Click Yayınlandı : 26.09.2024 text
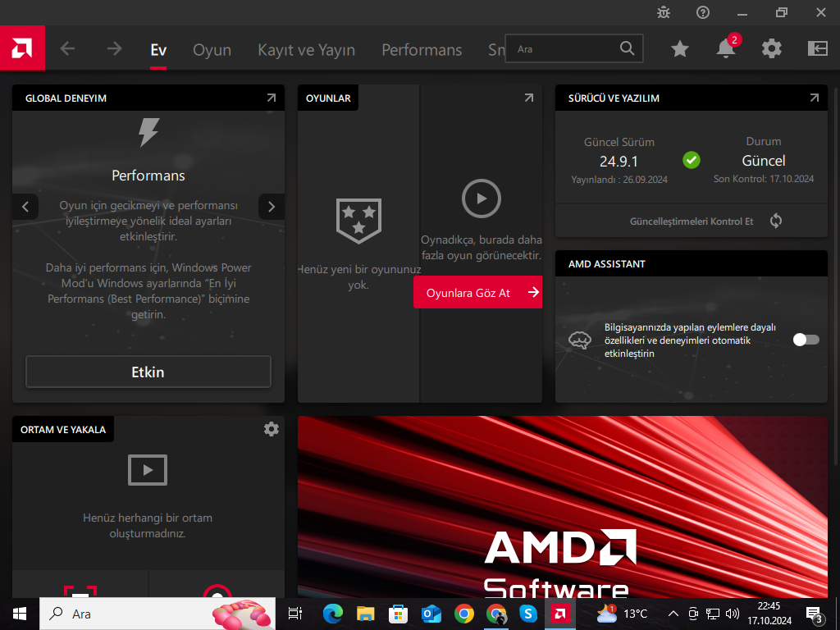Image resolution: width=840 pixels, height=630 pixels. click(619, 180)
